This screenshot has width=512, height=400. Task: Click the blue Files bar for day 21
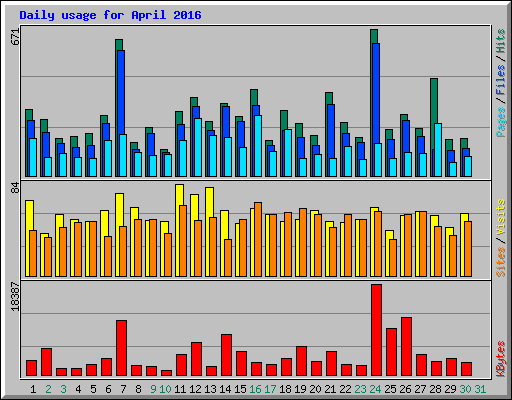332,132
